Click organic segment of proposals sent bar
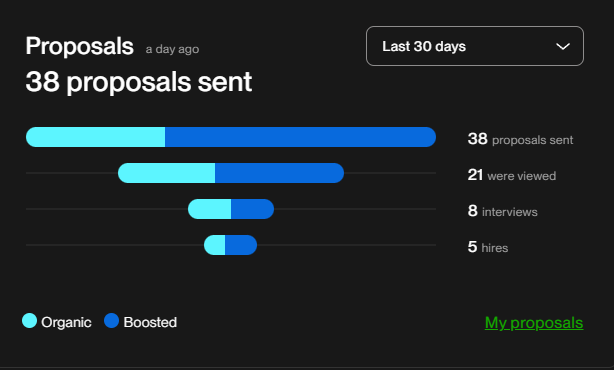Image resolution: width=614 pixels, height=370 pixels. click(x=96, y=137)
